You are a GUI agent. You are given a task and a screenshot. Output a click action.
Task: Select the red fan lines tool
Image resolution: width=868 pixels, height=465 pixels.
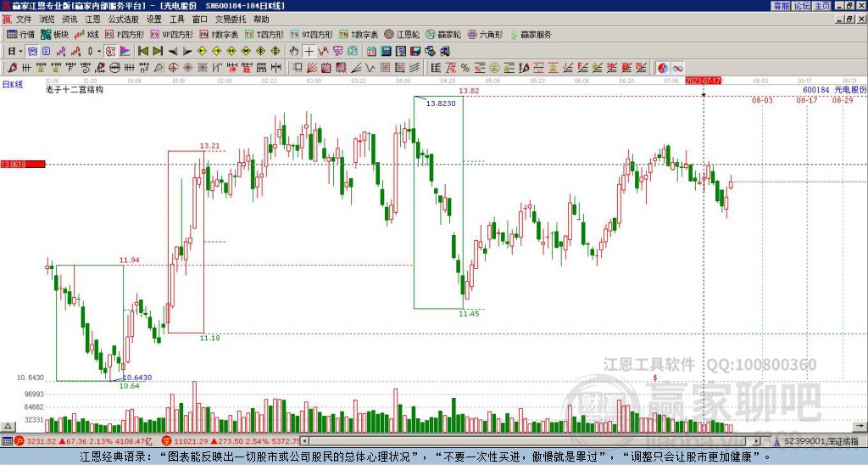pyautogui.click(x=312, y=68)
